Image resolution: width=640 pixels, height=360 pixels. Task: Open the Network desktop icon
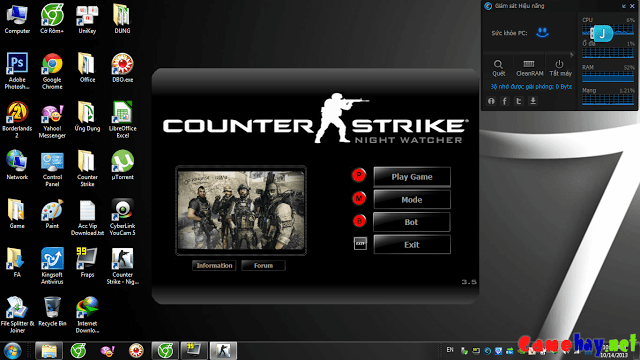point(17,165)
